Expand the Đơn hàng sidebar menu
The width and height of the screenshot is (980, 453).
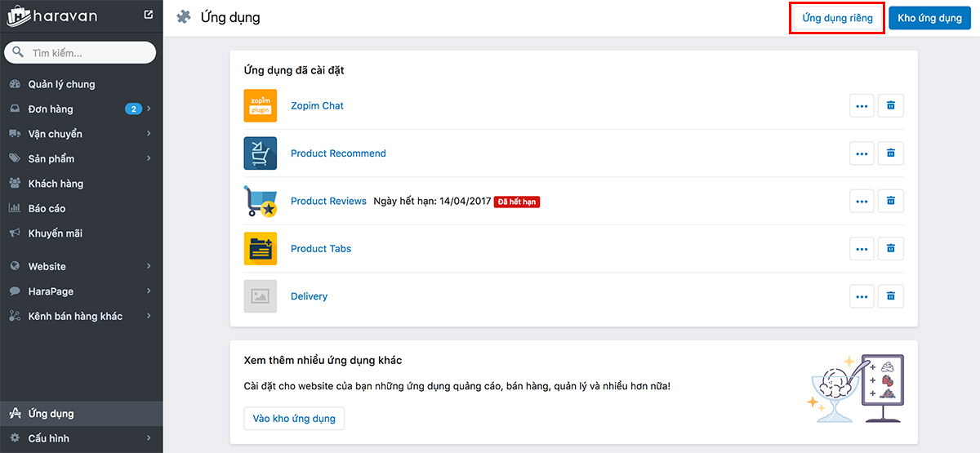tap(82, 109)
